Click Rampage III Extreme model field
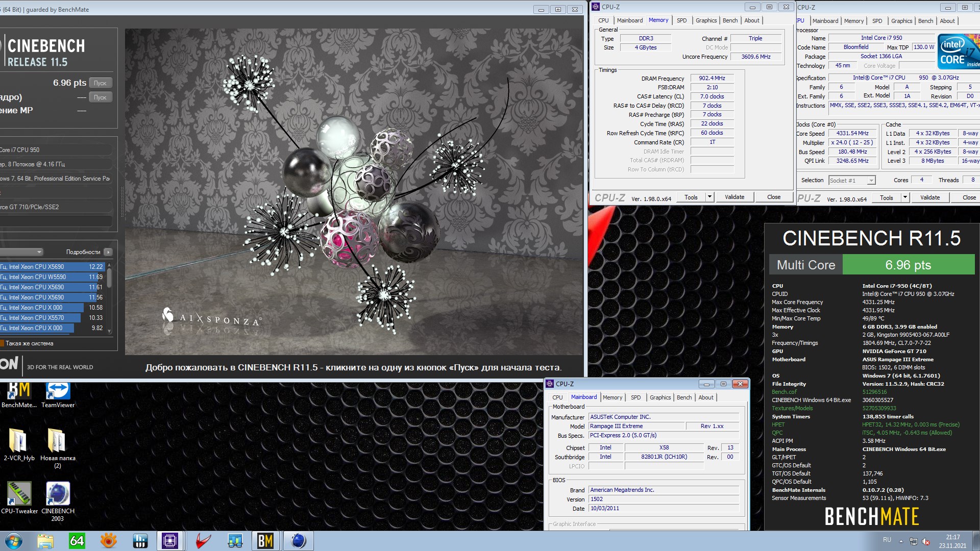 coord(636,426)
